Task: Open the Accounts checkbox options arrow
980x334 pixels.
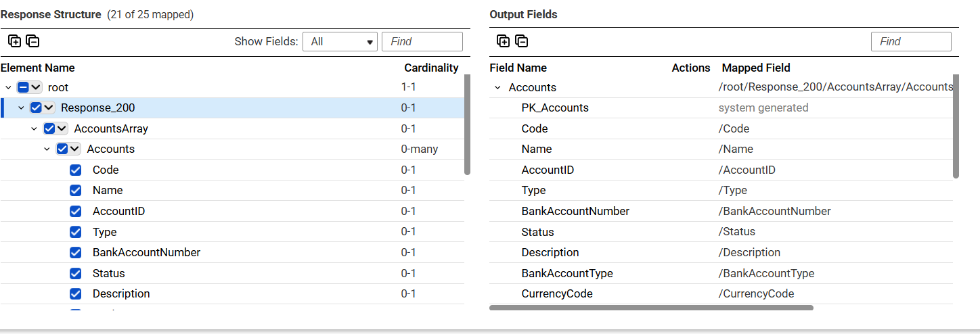Action: [x=74, y=149]
